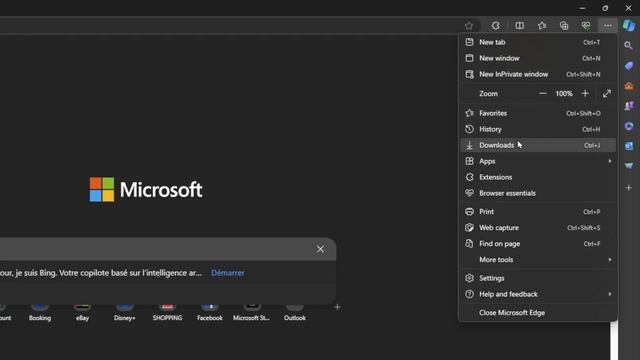
Task: Open the Facebook quick link
Action: coord(210,313)
